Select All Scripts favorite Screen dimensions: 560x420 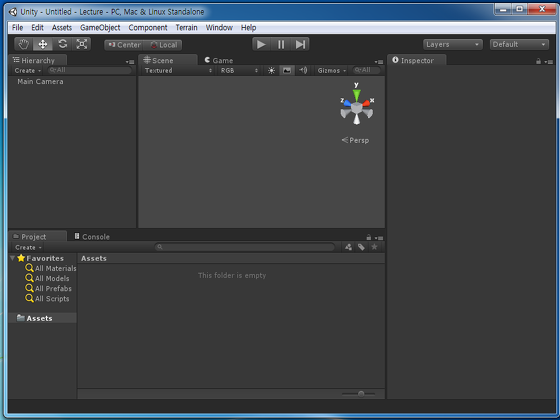tap(47, 299)
